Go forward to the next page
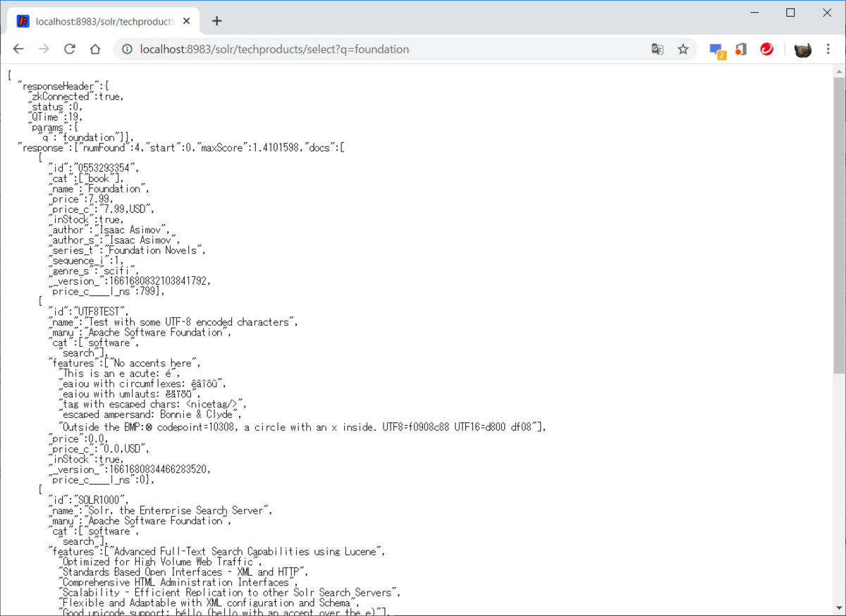 (44, 49)
